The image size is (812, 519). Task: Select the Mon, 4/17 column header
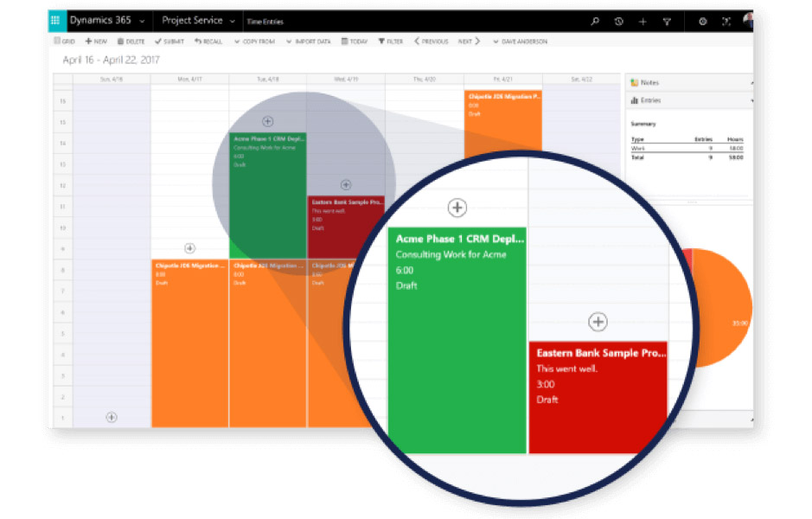click(189, 80)
